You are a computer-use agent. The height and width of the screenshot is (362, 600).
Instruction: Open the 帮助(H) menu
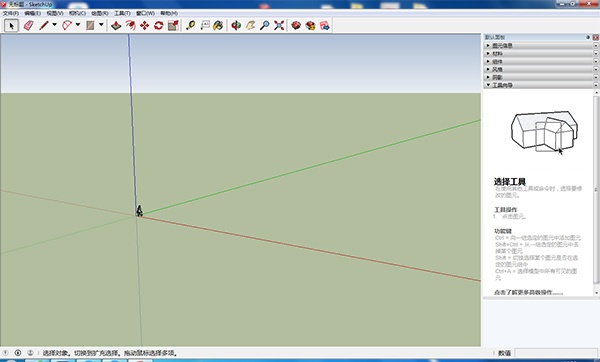[169, 13]
